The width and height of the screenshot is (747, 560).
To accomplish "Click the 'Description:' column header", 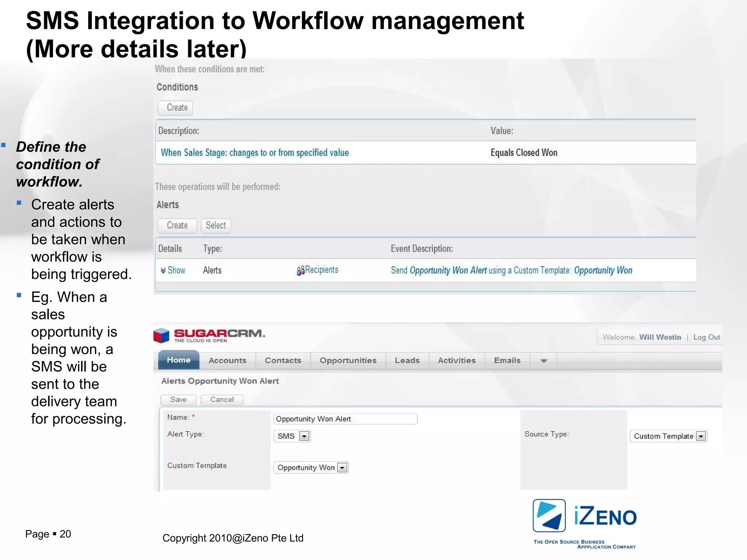I will pos(179,131).
